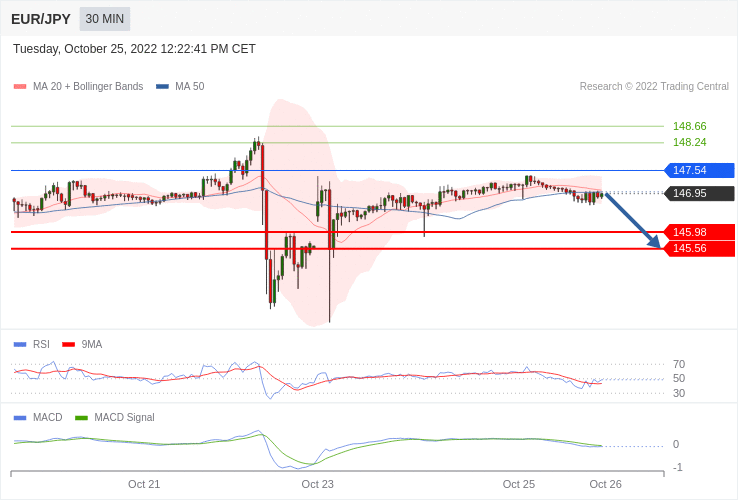The image size is (738, 500).
Task: Click the black 146.95 current price tag
Action: [699, 194]
